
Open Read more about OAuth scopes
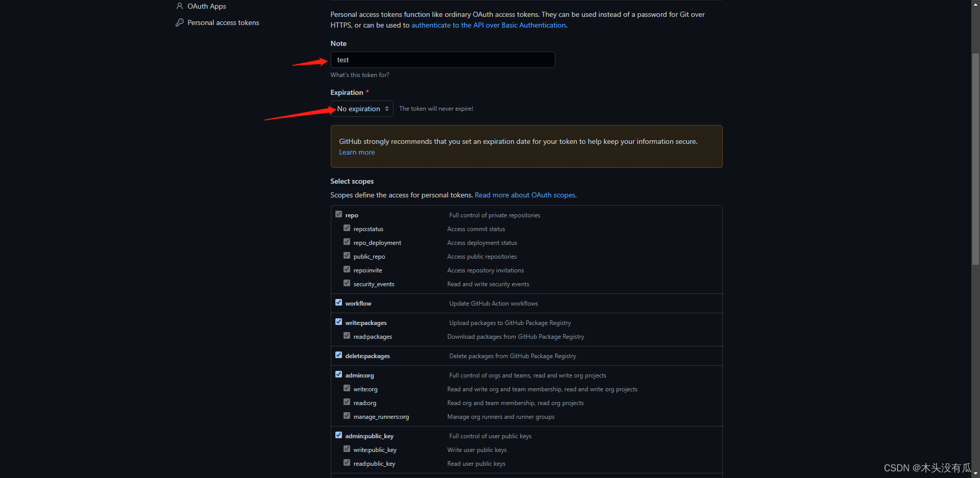[x=524, y=195]
